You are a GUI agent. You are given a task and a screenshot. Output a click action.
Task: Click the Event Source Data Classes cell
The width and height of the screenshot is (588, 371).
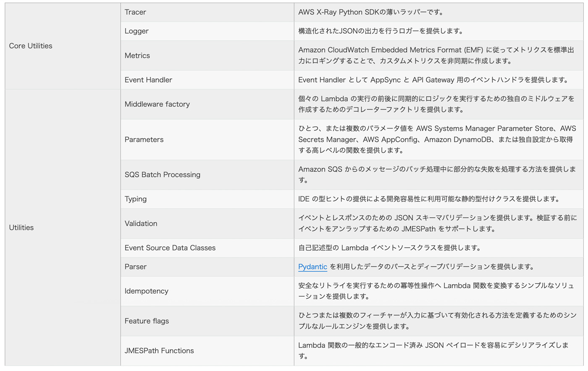(207, 248)
